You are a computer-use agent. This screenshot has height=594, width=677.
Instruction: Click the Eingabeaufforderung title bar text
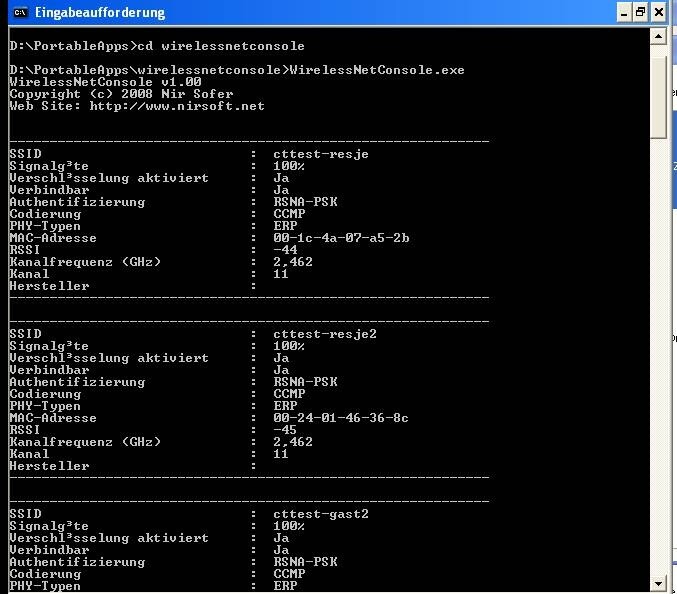coord(100,13)
